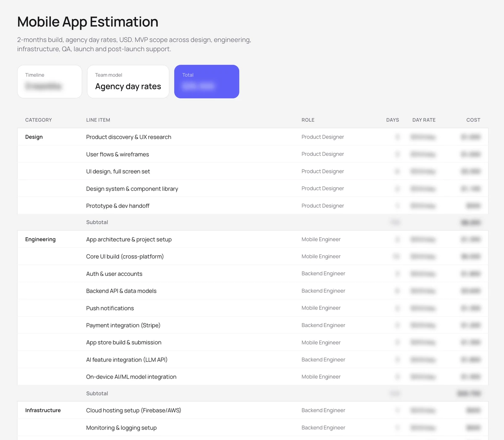Click Product Designer role in User flows row
Screen dimensions: 504x440
tap(323, 154)
